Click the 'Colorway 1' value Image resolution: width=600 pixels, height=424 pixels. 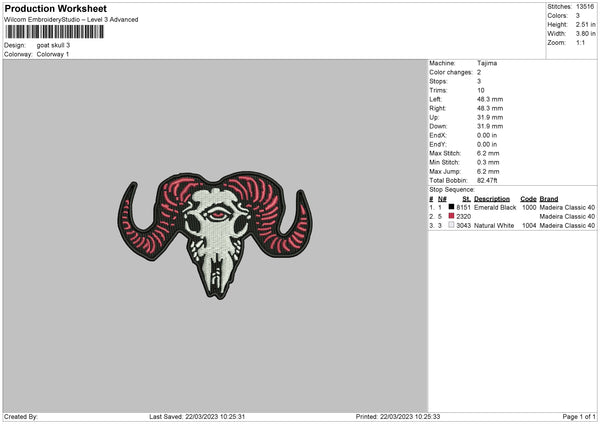tap(53, 54)
